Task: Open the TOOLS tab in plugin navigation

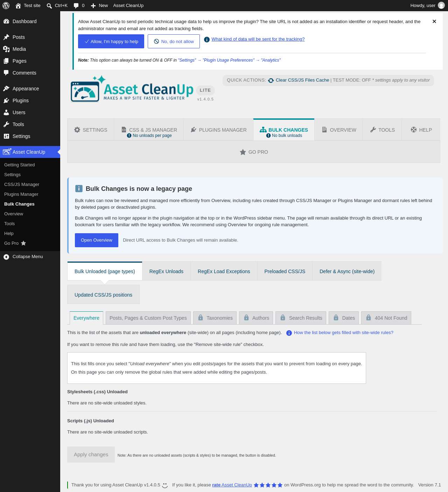Action: pos(382,130)
